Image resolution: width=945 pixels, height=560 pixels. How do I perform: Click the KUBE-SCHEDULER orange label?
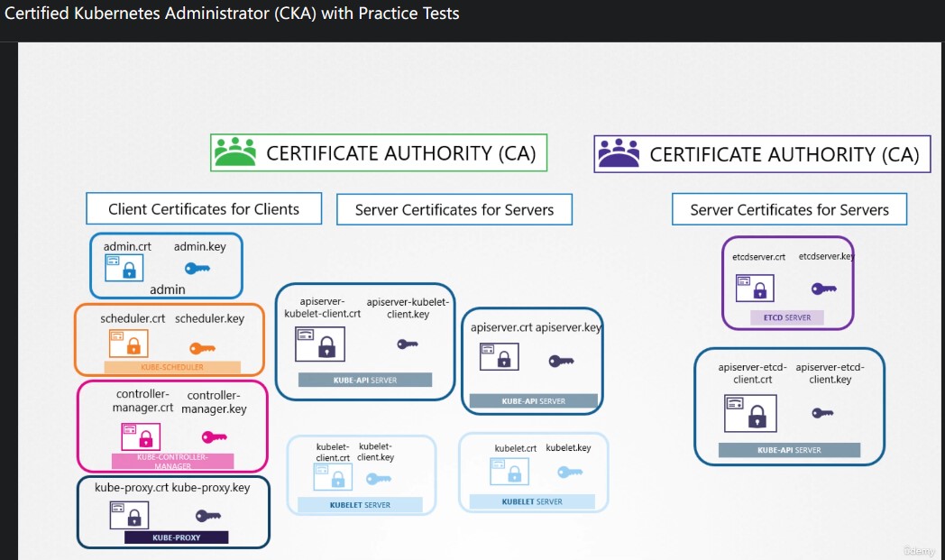171,367
